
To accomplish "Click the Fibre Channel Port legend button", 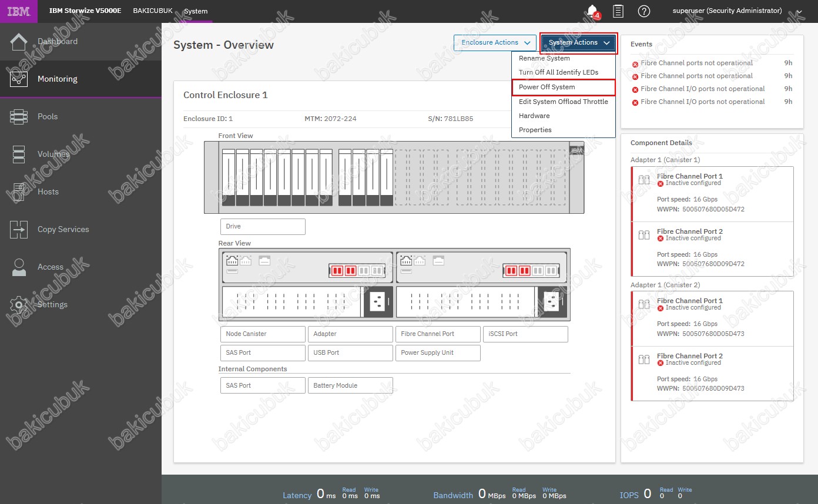I will pyautogui.click(x=438, y=334).
